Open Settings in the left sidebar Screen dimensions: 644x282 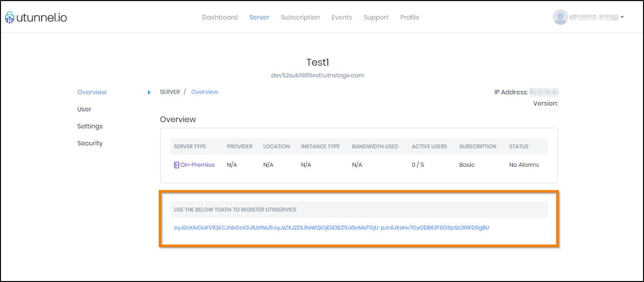pyautogui.click(x=90, y=126)
